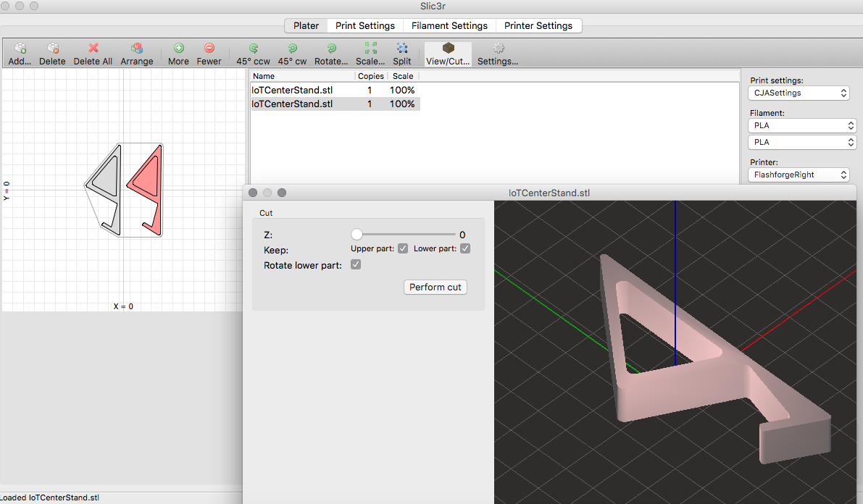Select first IoTCenterStand.stl list row
The width and height of the screenshot is (863, 504).
[x=335, y=91]
